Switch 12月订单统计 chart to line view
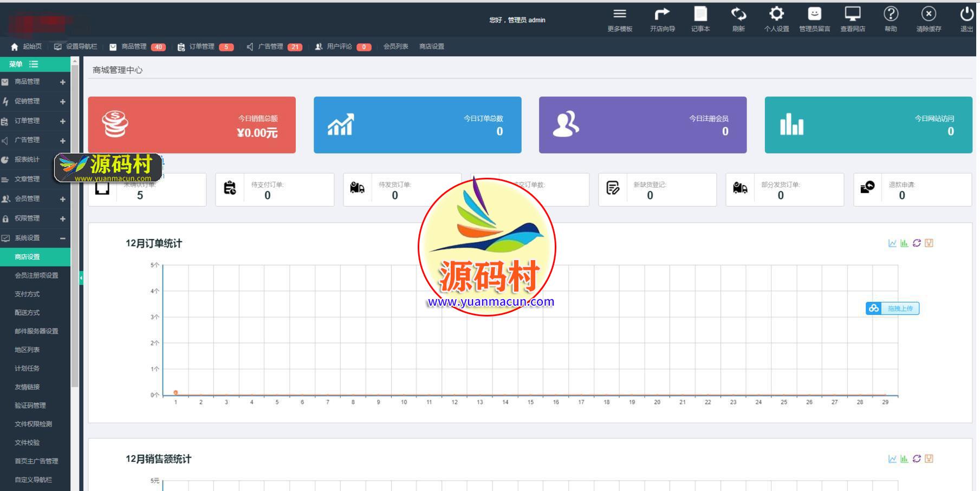This screenshot has width=980, height=491. (892, 243)
